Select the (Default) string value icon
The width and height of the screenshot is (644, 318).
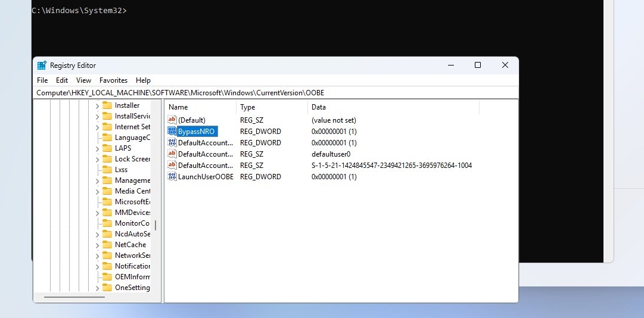[x=172, y=120]
